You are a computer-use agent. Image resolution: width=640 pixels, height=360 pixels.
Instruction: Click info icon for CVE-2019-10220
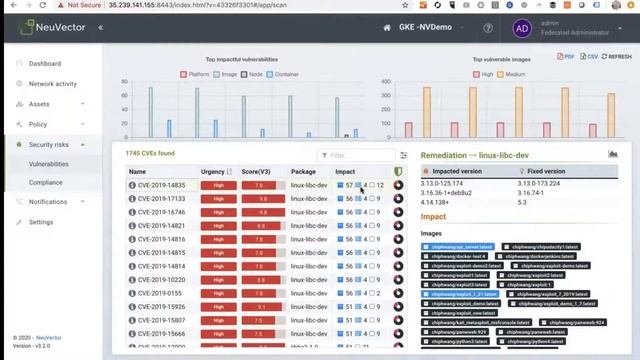point(132,280)
